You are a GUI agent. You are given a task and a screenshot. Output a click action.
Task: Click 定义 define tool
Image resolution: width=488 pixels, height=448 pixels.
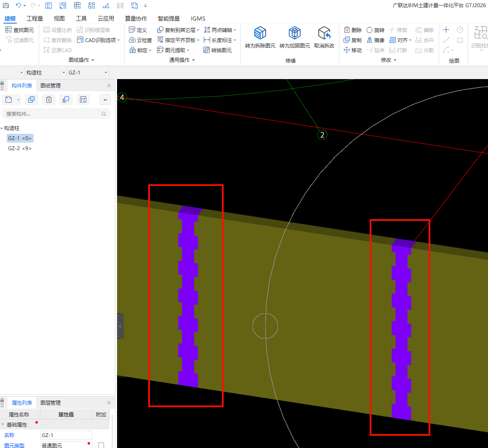click(138, 30)
